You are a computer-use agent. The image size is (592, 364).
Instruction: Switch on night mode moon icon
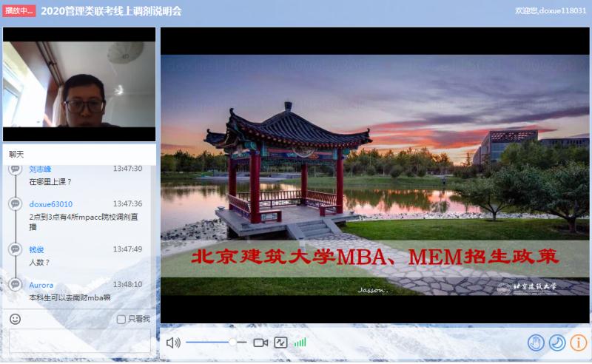tap(557, 343)
